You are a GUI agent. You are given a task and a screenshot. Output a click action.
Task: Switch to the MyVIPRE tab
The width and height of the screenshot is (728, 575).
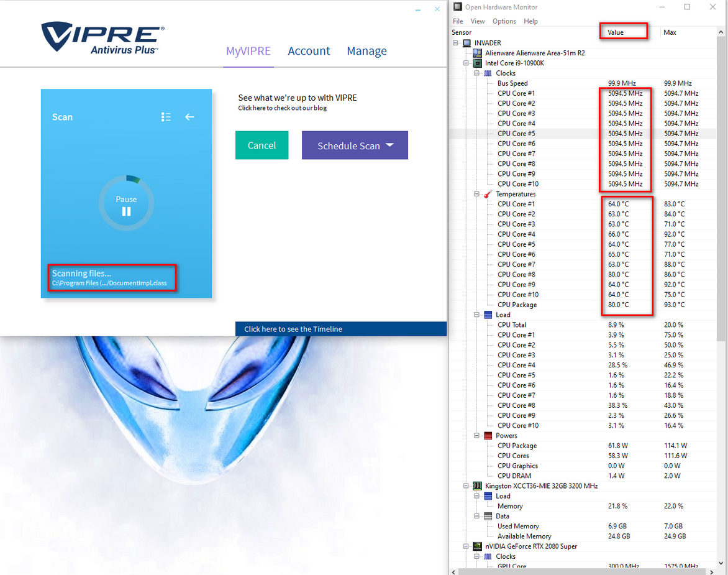[248, 51]
